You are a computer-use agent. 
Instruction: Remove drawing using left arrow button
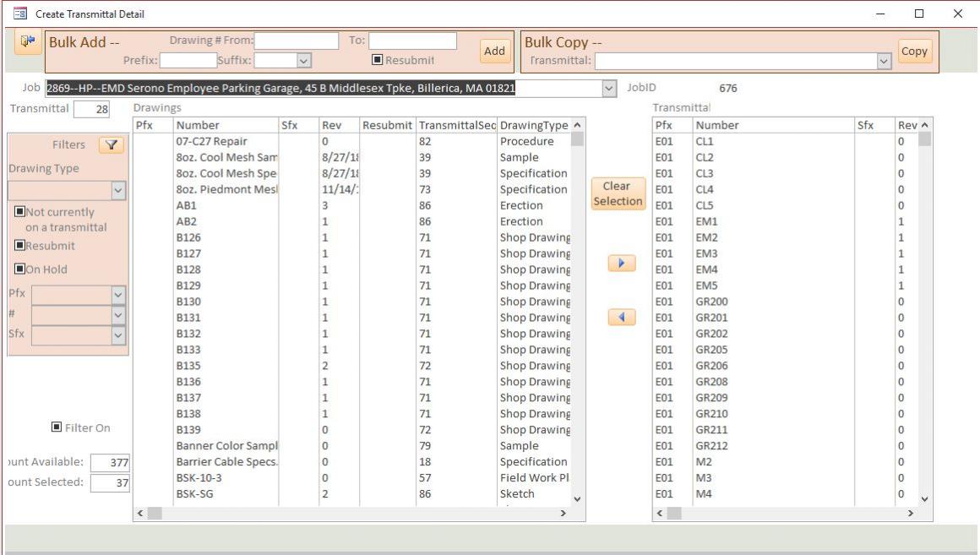(x=621, y=317)
